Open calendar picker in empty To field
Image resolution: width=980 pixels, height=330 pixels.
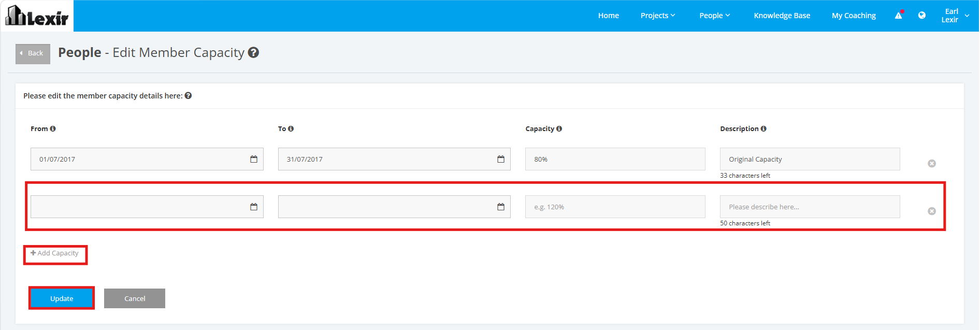pyautogui.click(x=501, y=207)
